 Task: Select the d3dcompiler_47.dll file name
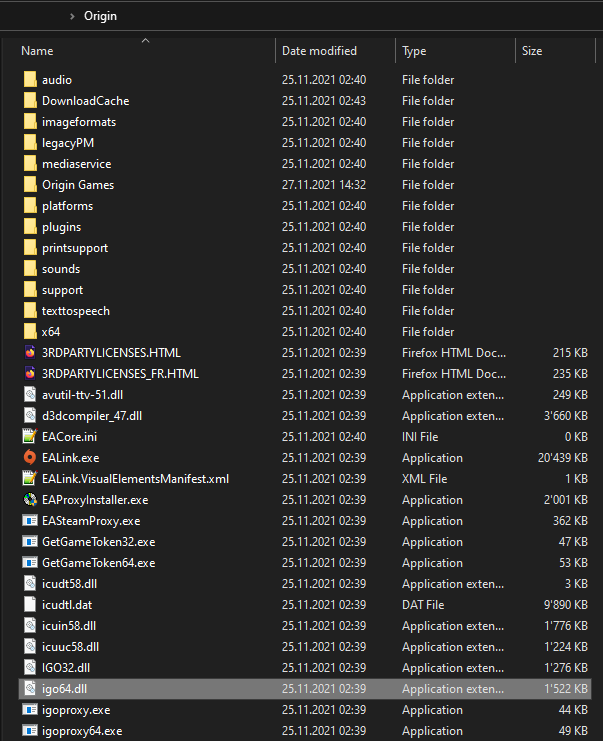coord(92,416)
